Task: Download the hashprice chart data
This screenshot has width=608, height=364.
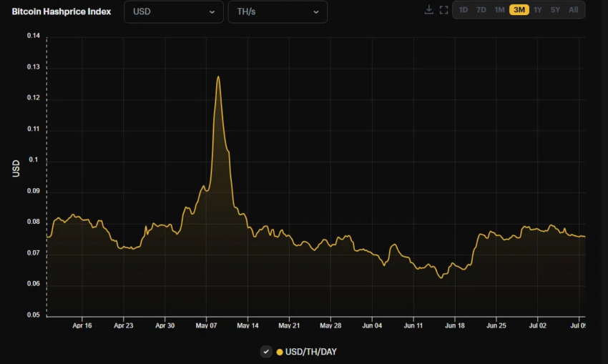Action: tap(428, 10)
